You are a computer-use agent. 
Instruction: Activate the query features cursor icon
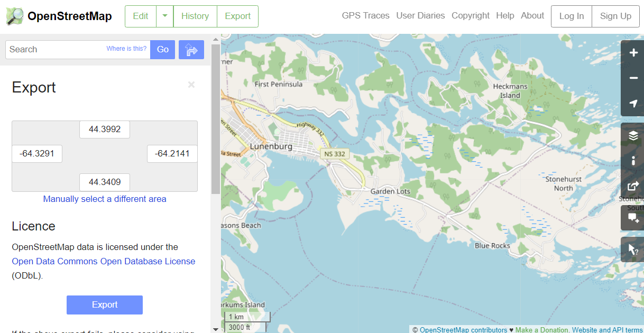633,249
